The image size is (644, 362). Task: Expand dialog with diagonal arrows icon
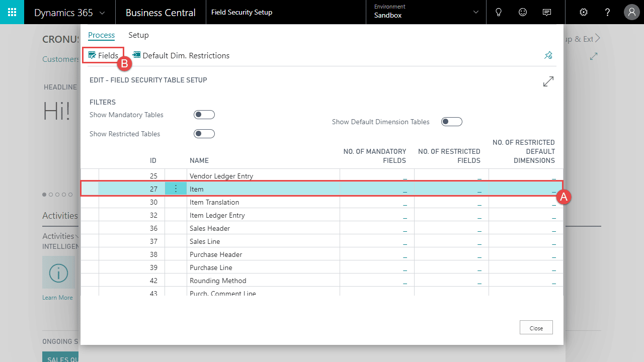(x=548, y=81)
